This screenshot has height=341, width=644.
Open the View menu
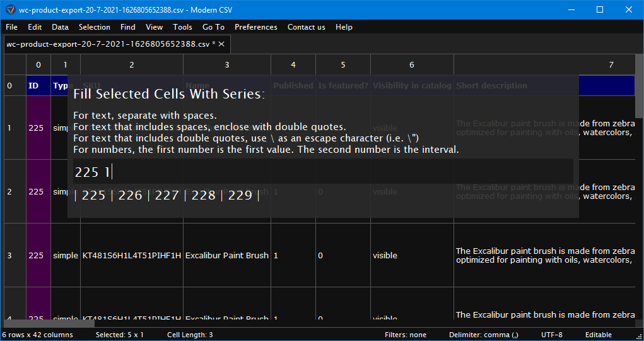(154, 27)
